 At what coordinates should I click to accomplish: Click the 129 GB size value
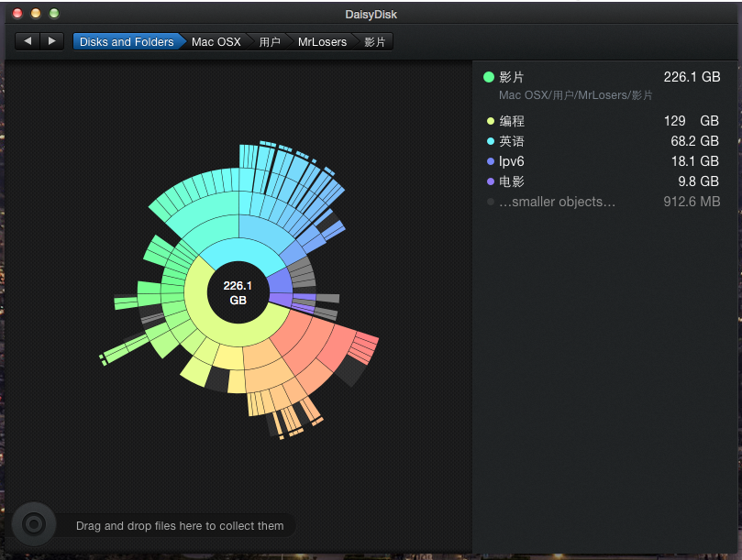[692, 121]
